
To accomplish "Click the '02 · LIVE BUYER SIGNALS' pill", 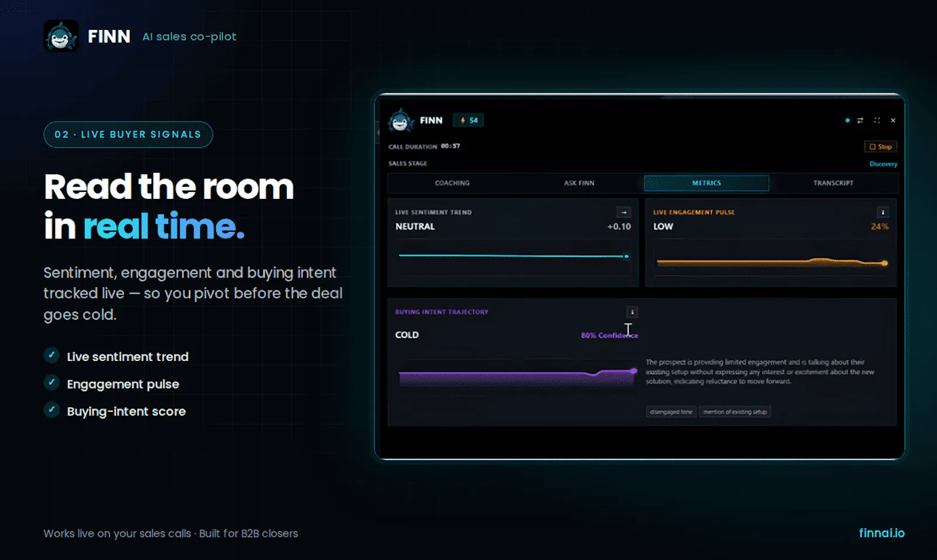I will 128,135.
